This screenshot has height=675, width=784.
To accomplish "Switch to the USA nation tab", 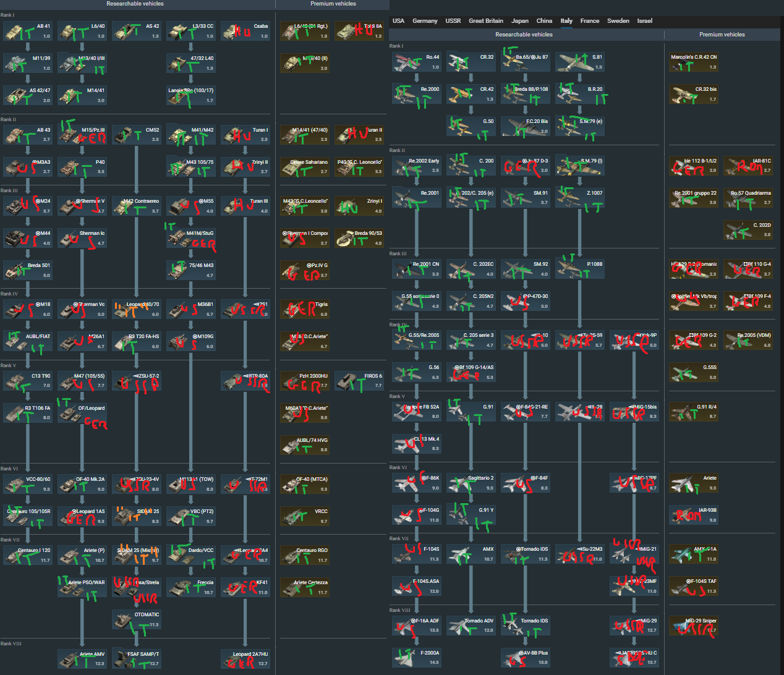I will (x=398, y=20).
